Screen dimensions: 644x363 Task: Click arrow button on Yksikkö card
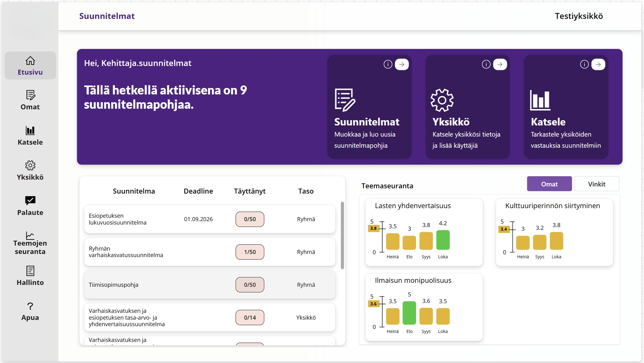pyautogui.click(x=500, y=64)
